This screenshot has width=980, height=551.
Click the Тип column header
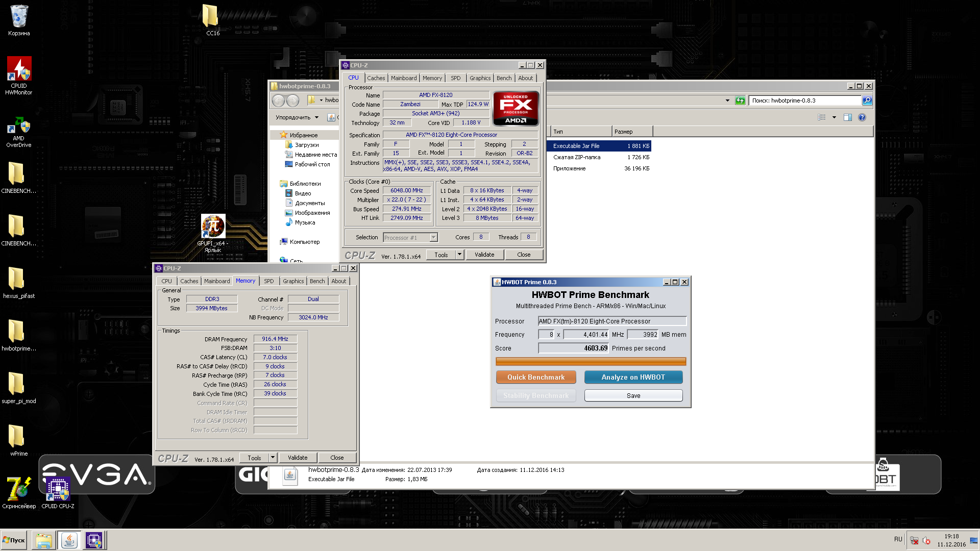pos(581,132)
